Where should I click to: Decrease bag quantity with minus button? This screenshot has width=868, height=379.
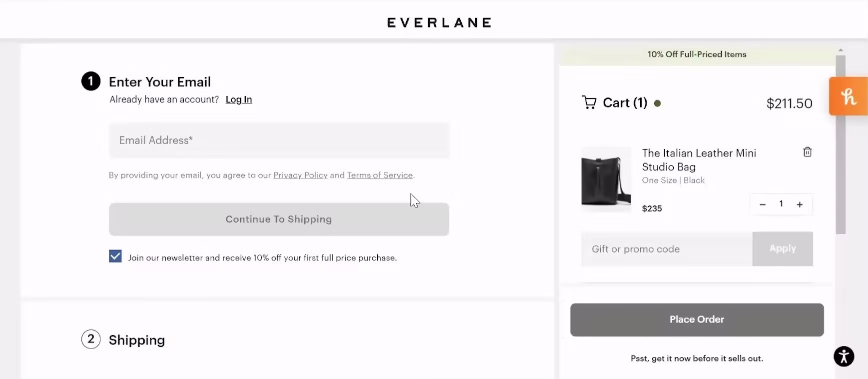762,204
